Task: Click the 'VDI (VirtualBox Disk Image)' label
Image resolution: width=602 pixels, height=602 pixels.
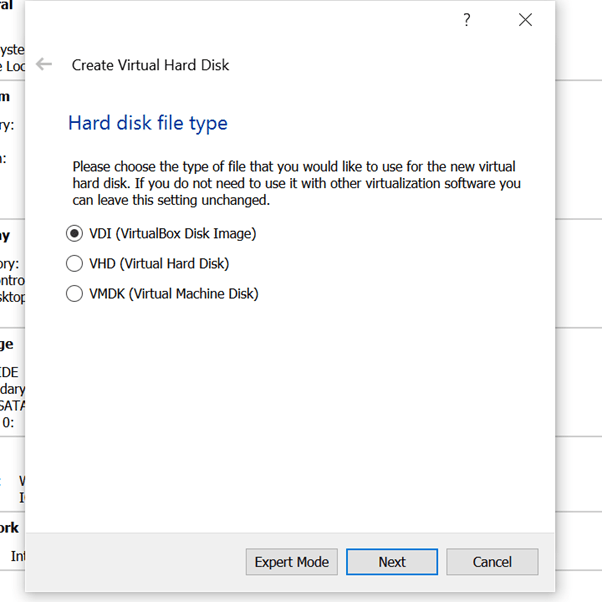Action: (172, 234)
